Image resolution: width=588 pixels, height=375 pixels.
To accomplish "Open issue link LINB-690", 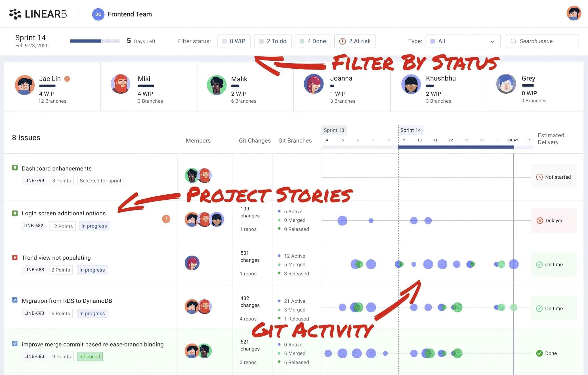I will point(34,313).
